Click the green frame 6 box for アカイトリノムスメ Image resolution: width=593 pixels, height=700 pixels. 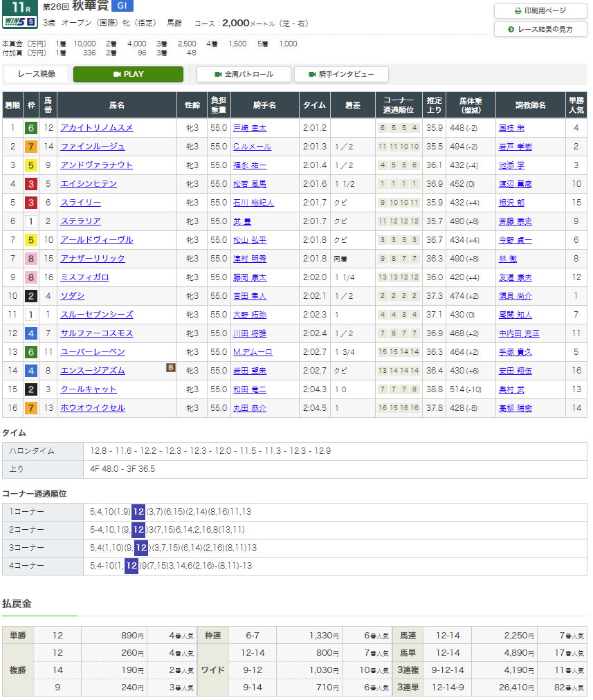pos(30,128)
